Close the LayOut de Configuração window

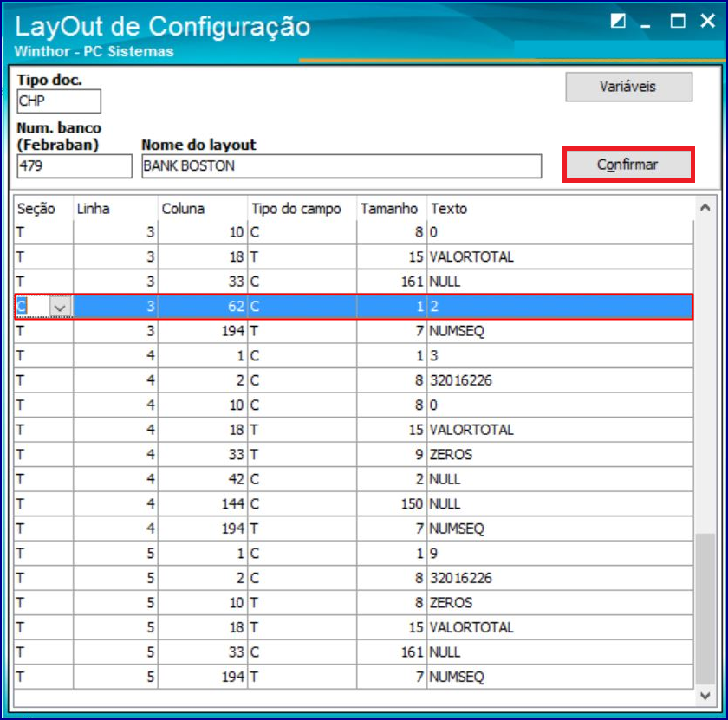click(707, 21)
